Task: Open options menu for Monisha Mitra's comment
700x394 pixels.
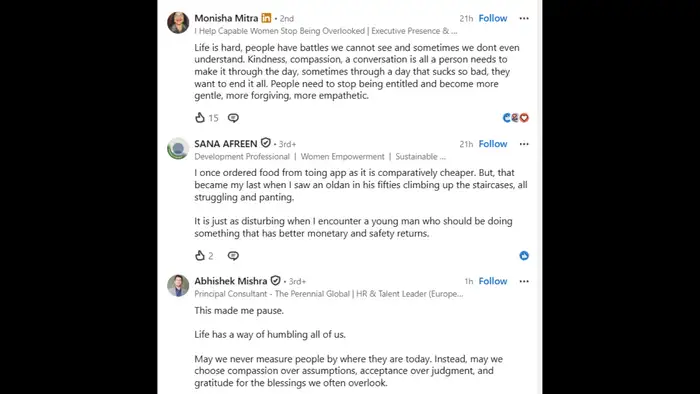Action: coord(524,18)
